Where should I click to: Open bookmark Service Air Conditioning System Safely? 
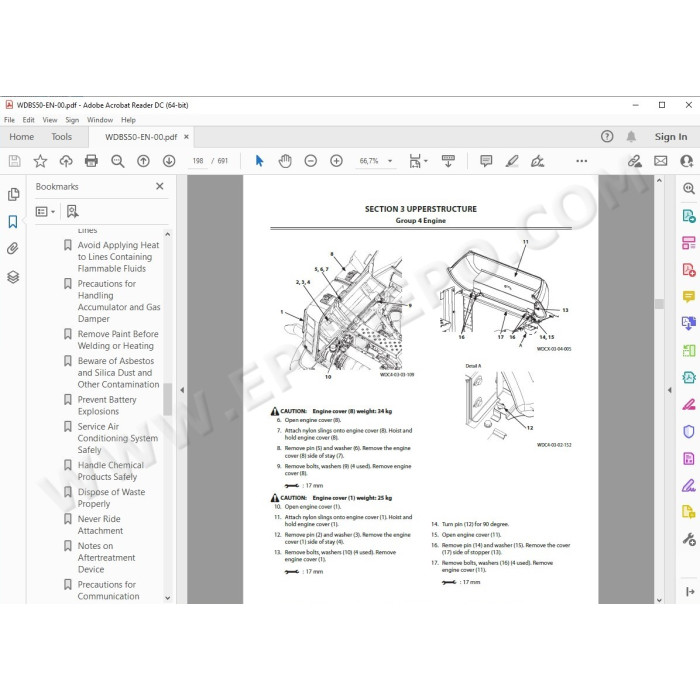tap(117, 438)
